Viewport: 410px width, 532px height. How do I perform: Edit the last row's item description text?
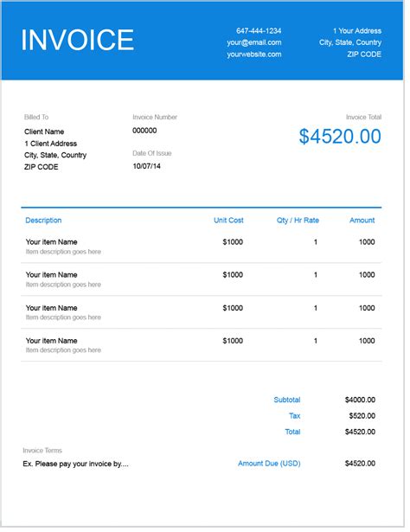click(63, 350)
